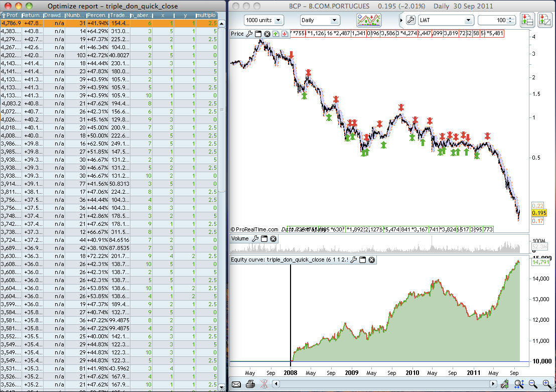Open the order settings wrench beside LMT
Image resolution: width=556 pixels, height=392 pixels.
click(x=410, y=20)
